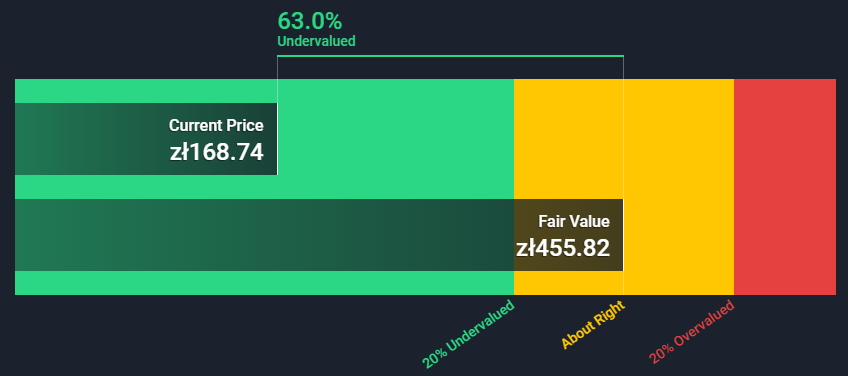This screenshot has width=848, height=376.
Task: Click the 20% Undervalued axis label
Action: pos(468,334)
